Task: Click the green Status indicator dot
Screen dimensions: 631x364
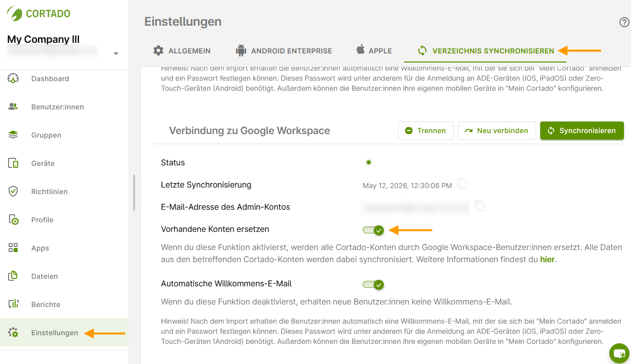Action: coord(369,162)
